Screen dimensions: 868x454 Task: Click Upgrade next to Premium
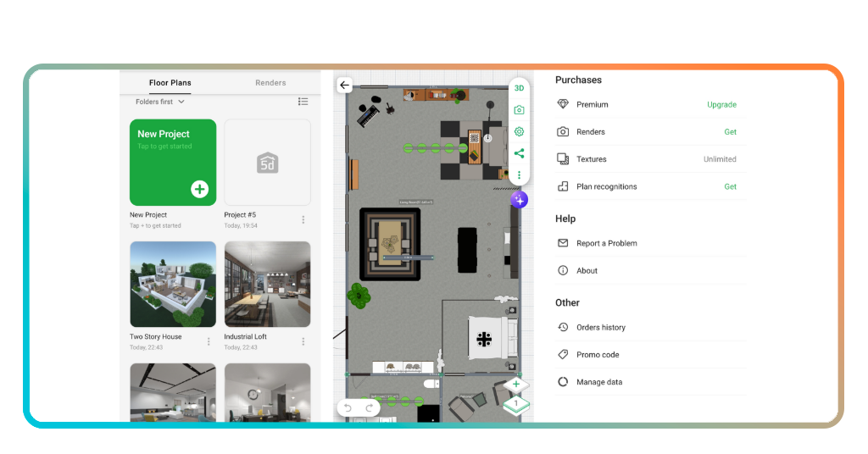pos(721,104)
